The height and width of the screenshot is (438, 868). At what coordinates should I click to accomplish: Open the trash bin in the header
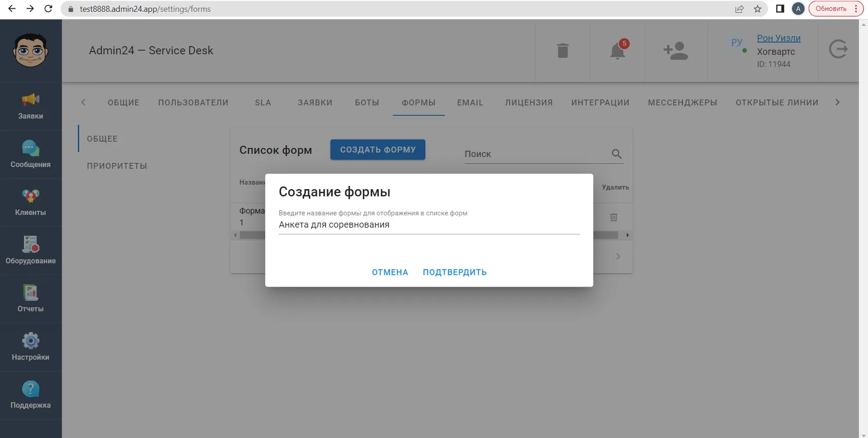pyautogui.click(x=563, y=51)
